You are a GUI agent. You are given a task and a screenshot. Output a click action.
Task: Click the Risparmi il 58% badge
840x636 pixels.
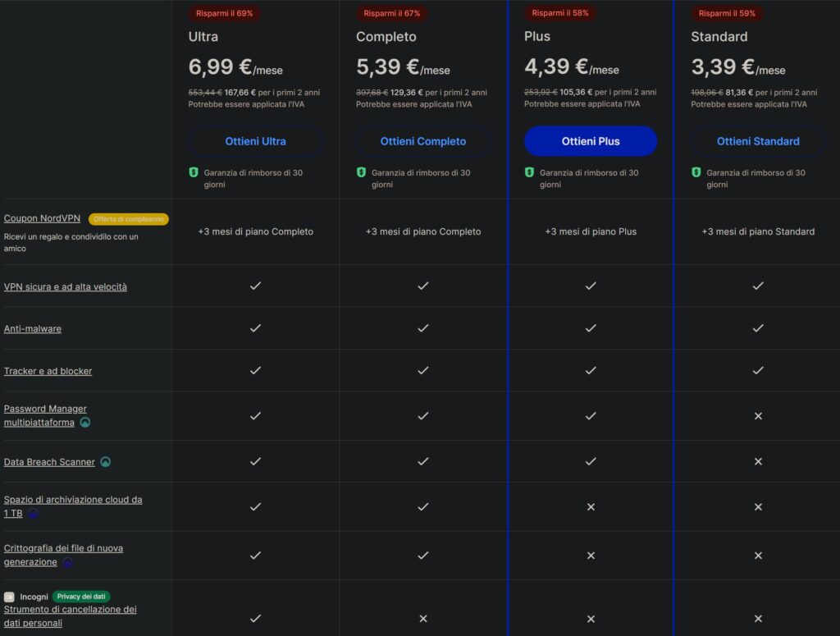(x=560, y=13)
